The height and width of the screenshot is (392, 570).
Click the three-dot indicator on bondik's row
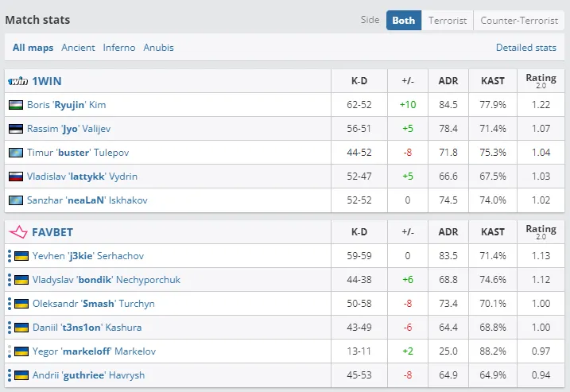click(10, 280)
